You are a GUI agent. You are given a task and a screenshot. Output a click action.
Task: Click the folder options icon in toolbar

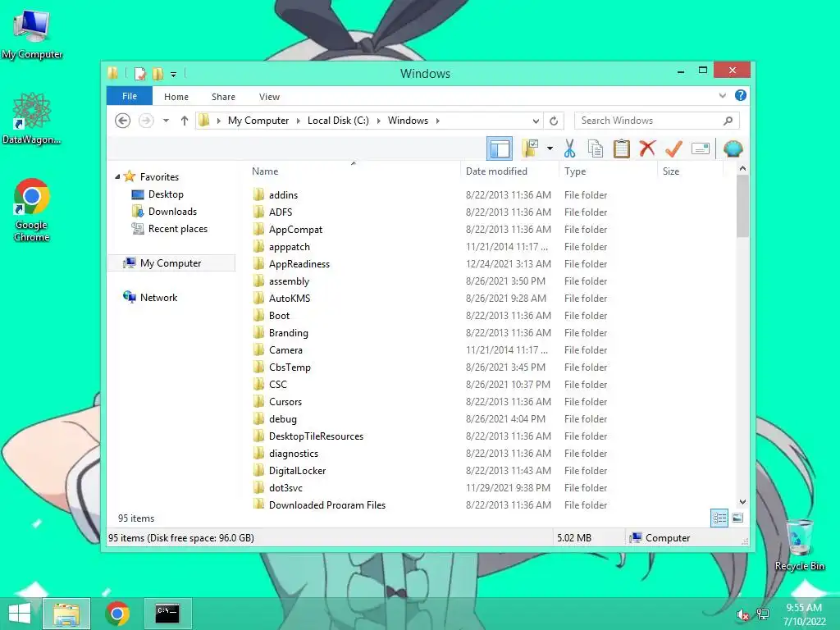(531, 148)
